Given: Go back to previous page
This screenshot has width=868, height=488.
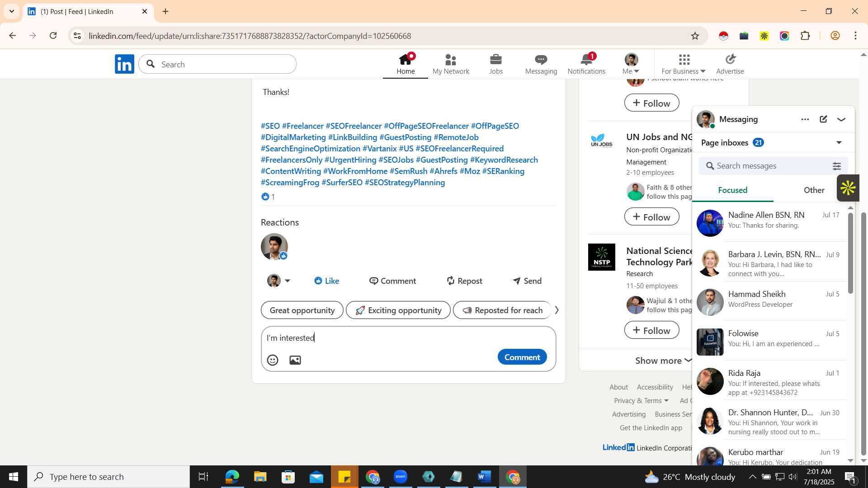Looking at the screenshot, I should click(x=12, y=36).
